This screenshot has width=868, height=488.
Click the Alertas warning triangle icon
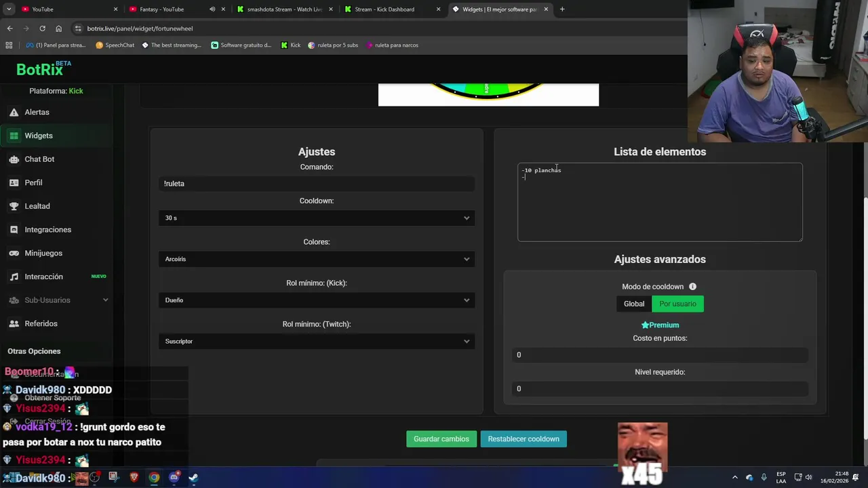pos(14,112)
